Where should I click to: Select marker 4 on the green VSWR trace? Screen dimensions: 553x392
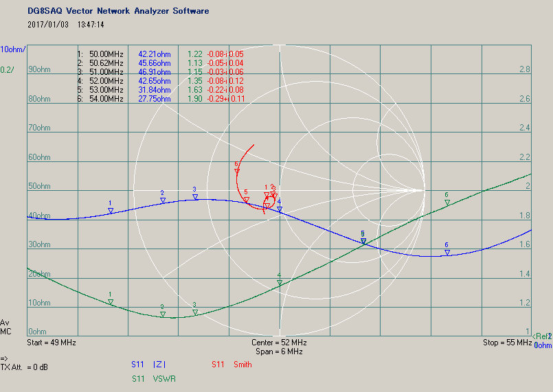coord(280,282)
